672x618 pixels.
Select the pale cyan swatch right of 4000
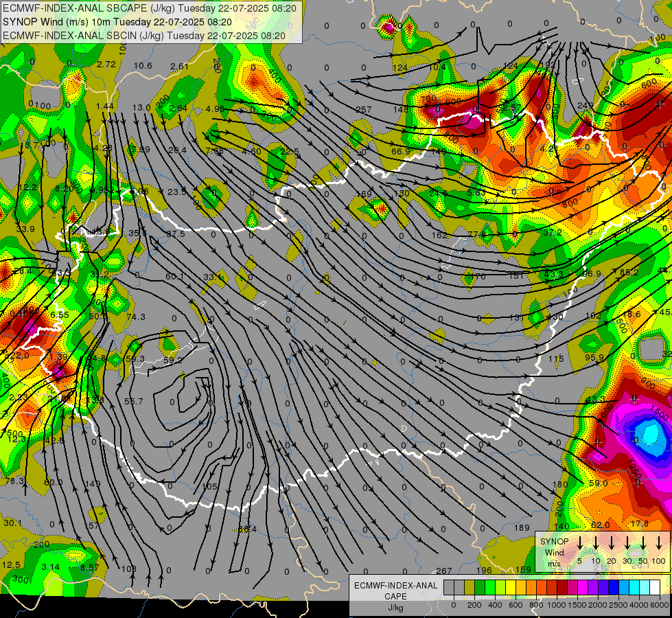(644, 588)
